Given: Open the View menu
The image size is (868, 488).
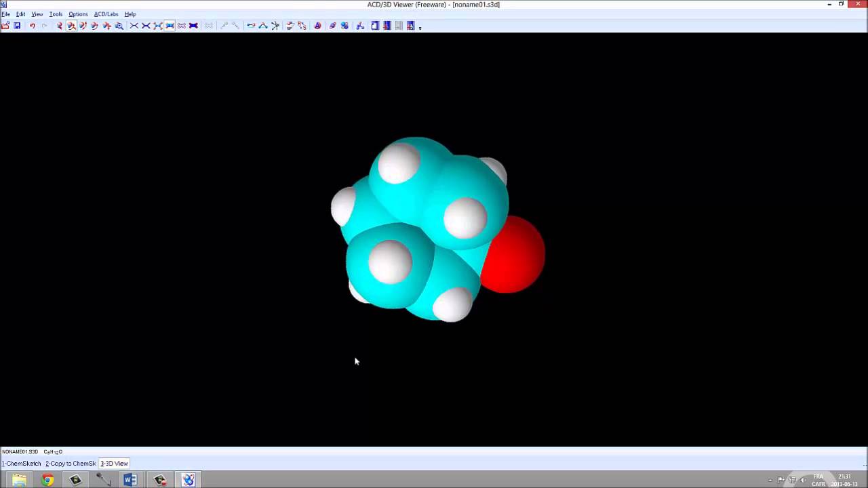Looking at the screenshot, I should (x=37, y=14).
